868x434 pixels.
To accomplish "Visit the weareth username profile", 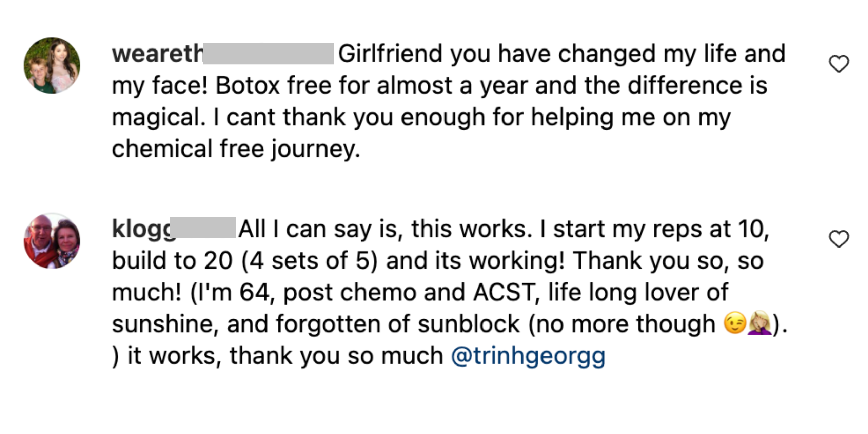I will pyautogui.click(x=157, y=54).
